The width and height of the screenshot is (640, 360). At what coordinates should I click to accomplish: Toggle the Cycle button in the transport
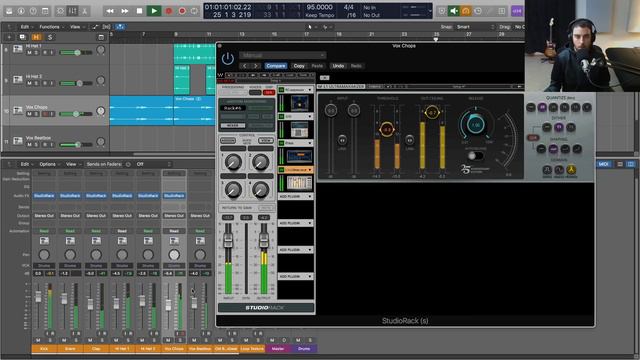195,11
